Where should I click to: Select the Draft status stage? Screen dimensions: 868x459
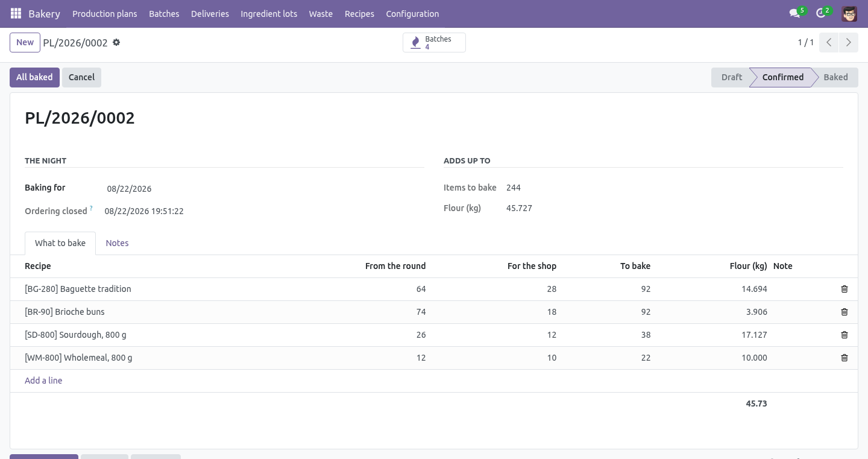(731, 77)
